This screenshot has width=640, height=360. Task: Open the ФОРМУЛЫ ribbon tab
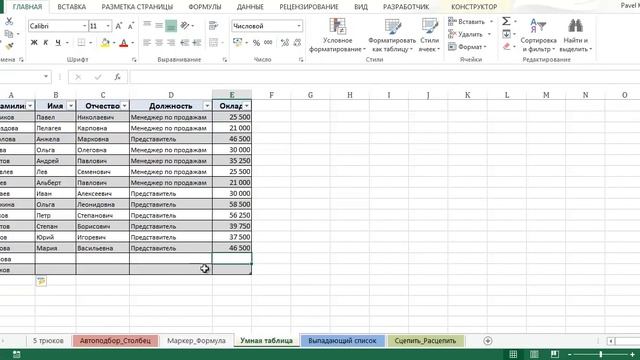[205, 7]
